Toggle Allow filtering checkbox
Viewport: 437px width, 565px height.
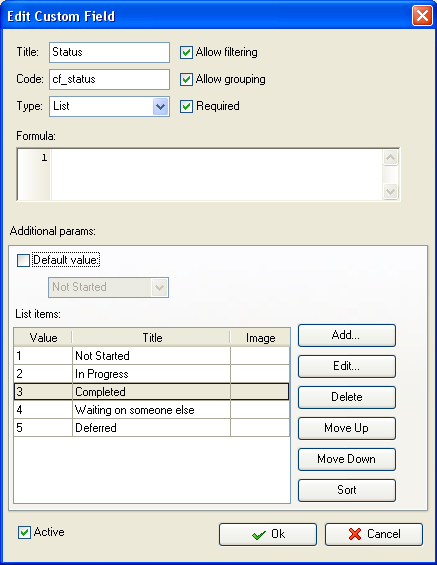click(x=186, y=52)
